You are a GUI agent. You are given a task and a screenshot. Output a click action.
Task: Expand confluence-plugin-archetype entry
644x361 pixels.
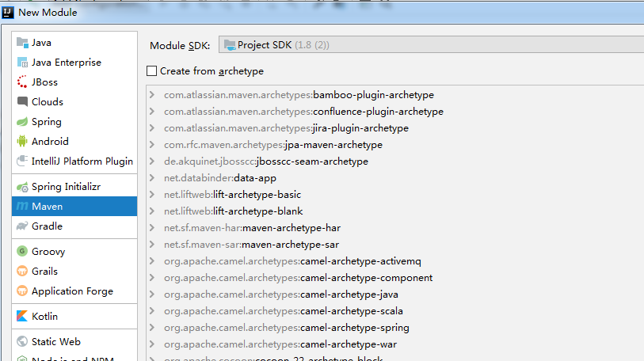click(152, 112)
